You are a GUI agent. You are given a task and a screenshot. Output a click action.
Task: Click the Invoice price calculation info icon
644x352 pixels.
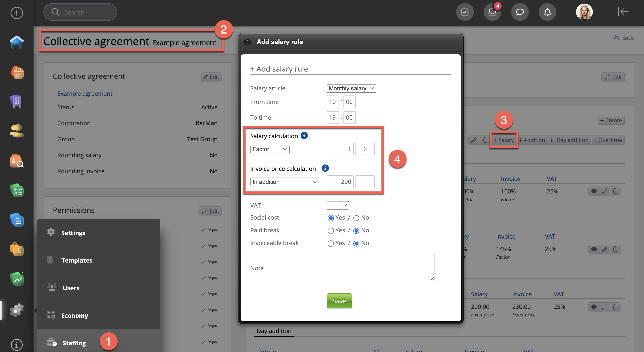click(325, 168)
